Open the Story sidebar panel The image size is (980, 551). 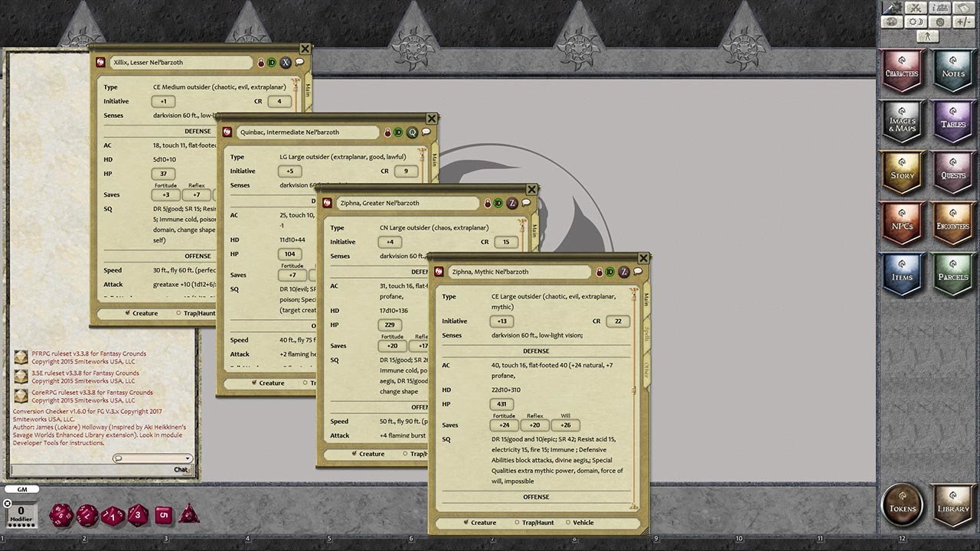click(x=902, y=174)
